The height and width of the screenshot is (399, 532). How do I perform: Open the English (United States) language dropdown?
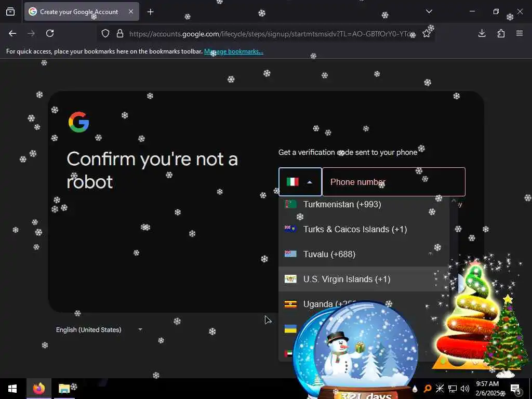[x=99, y=330]
